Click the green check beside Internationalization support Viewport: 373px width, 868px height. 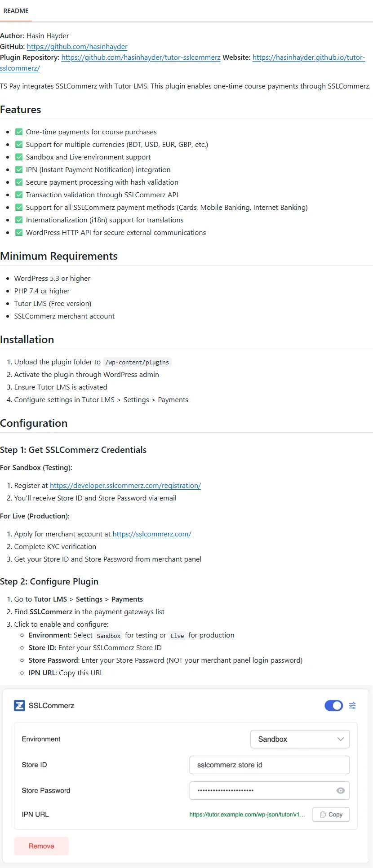(19, 220)
